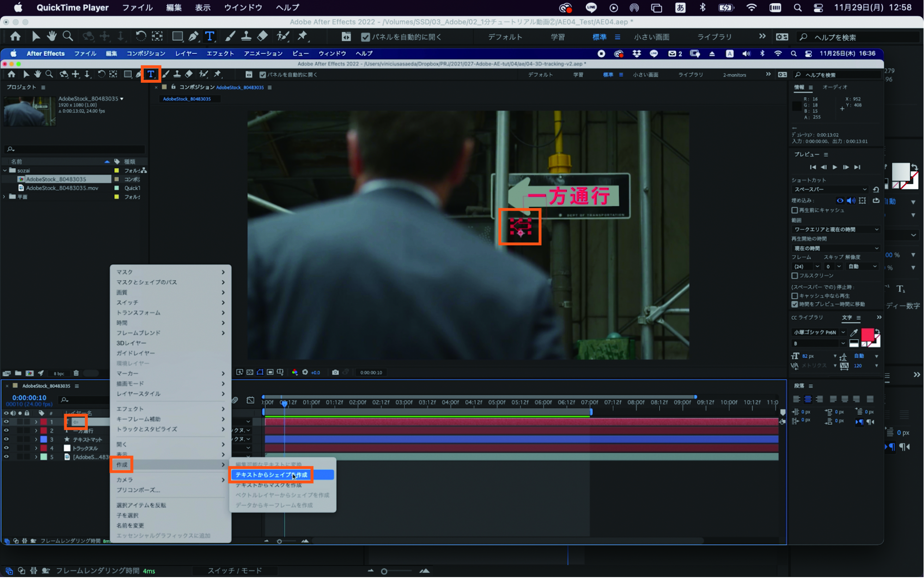Toggle visibility eye of layer 3 テキストマット
Image resolution: width=924 pixels, height=578 pixels.
point(6,439)
